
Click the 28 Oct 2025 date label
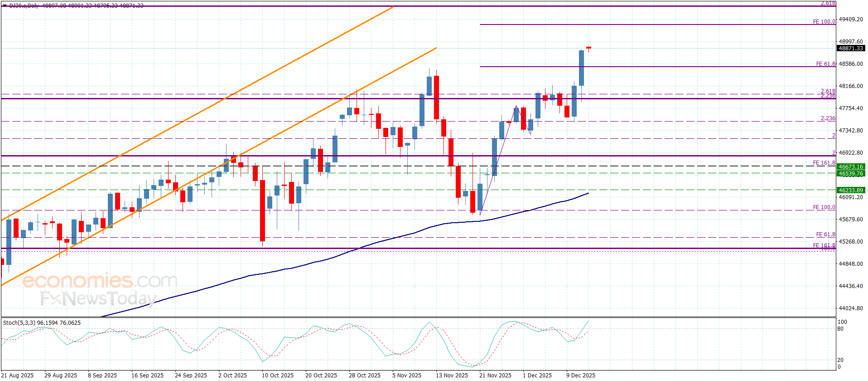pyautogui.click(x=365, y=375)
